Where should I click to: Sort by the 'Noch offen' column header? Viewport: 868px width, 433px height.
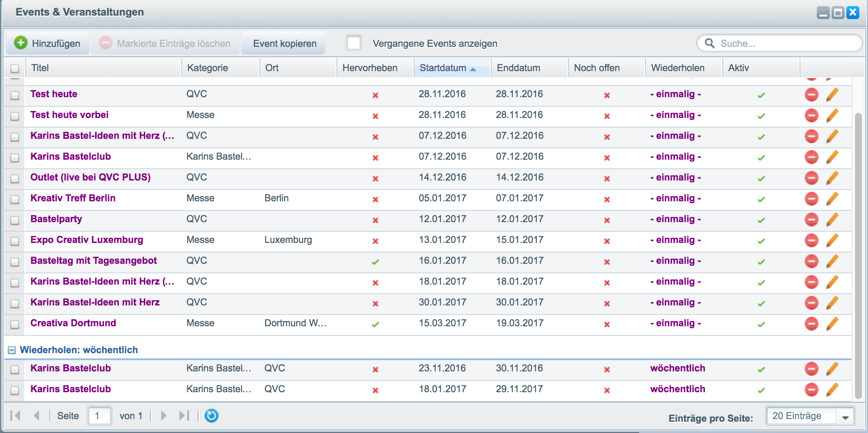coord(607,68)
